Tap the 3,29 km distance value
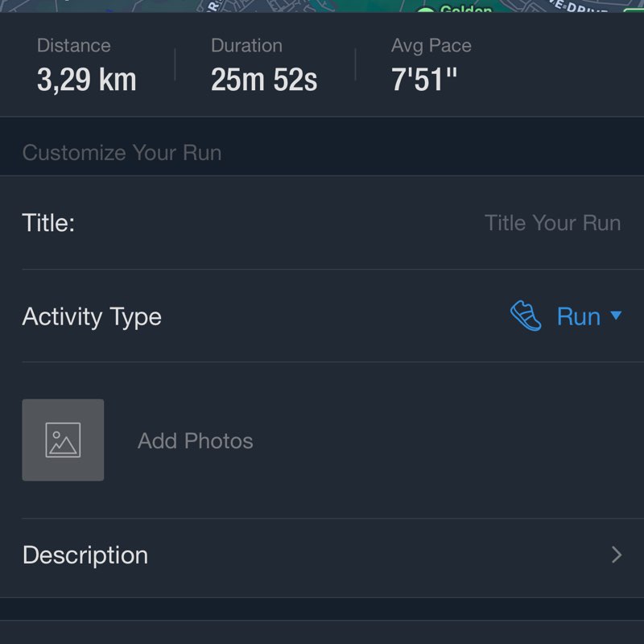The image size is (644, 644). pos(86,80)
